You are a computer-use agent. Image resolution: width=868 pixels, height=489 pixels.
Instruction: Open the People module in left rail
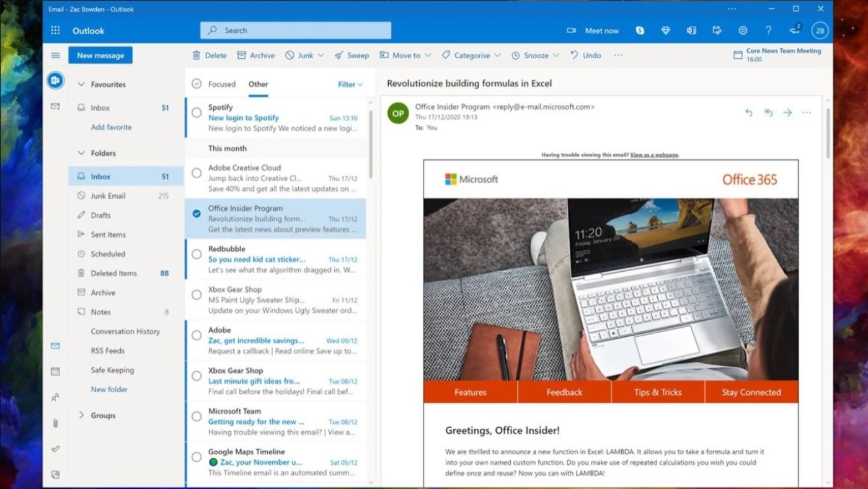(55, 397)
